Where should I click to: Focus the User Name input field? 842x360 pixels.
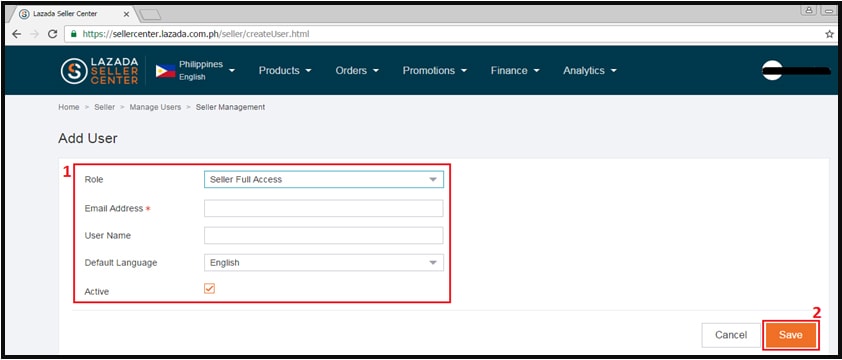click(x=324, y=235)
